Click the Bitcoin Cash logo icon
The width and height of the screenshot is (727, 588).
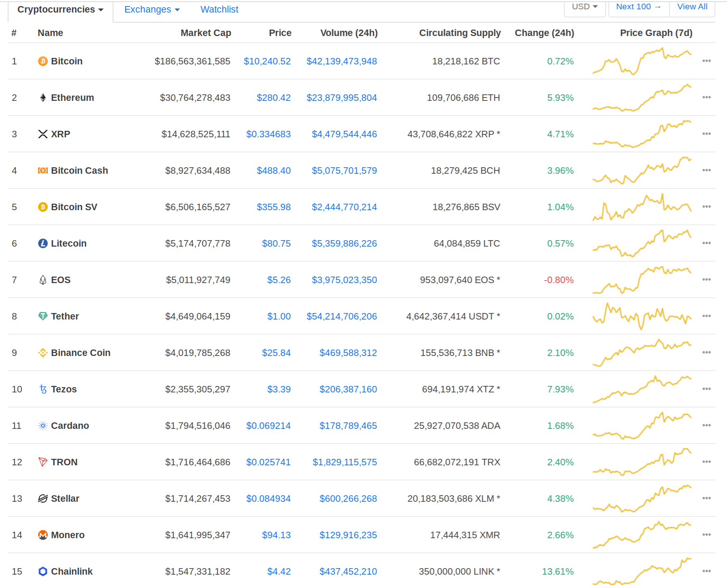pos(43,170)
